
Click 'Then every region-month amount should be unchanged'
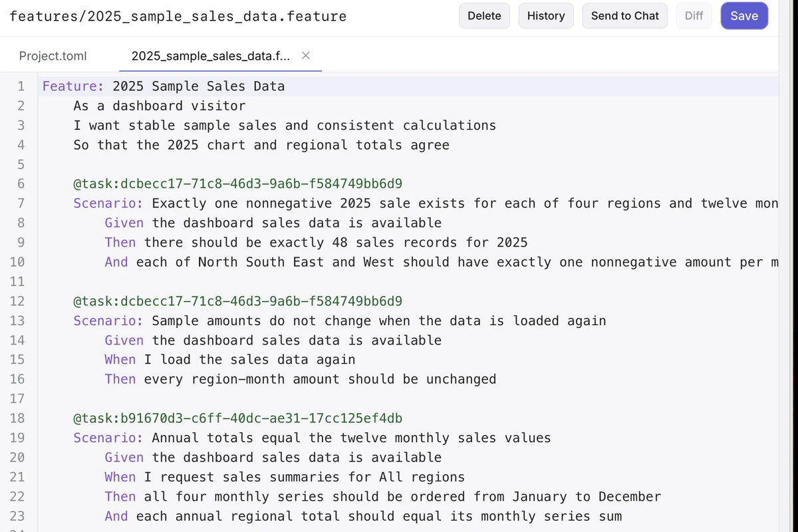point(301,379)
